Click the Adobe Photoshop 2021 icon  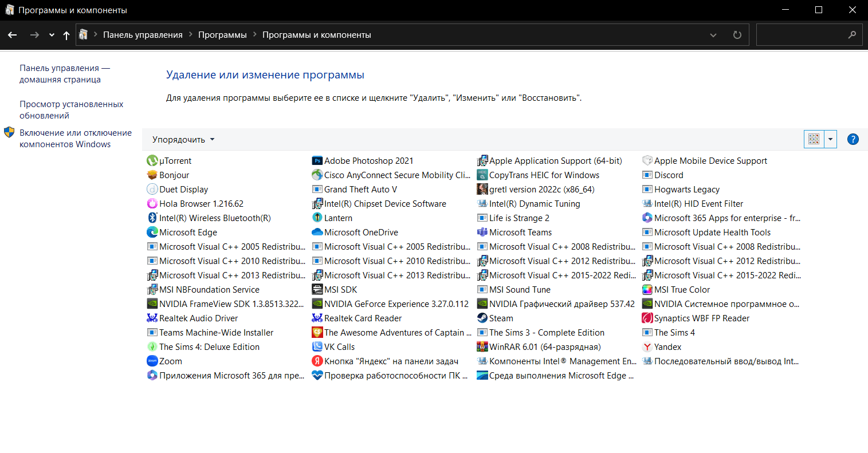317,161
